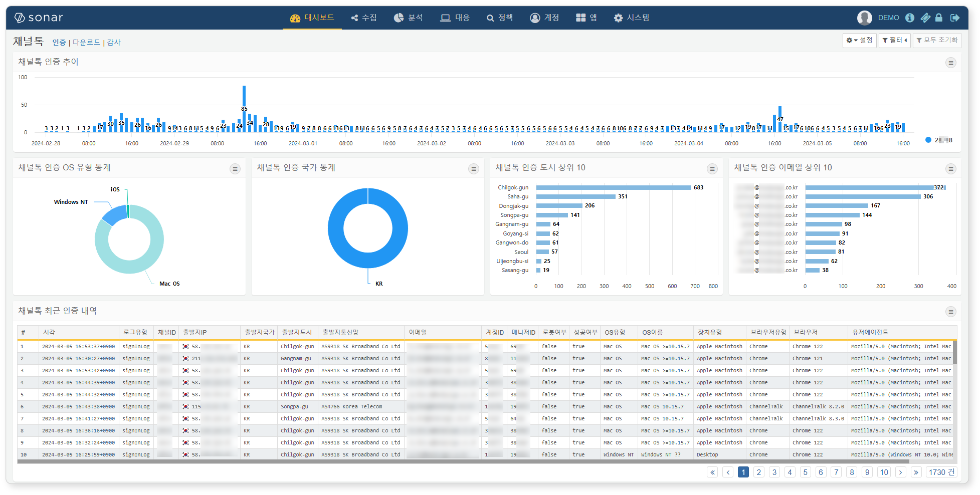
Task: Select the current page 1 button
Action: 743,472
